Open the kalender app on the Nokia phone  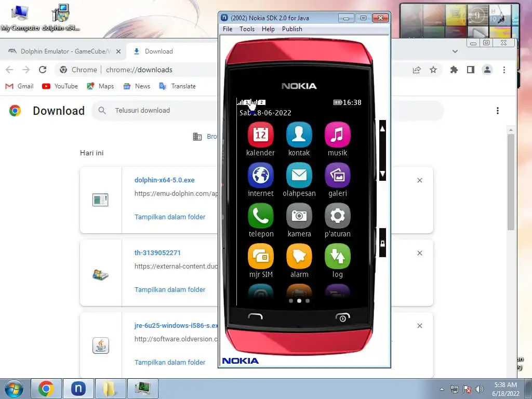point(261,135)
